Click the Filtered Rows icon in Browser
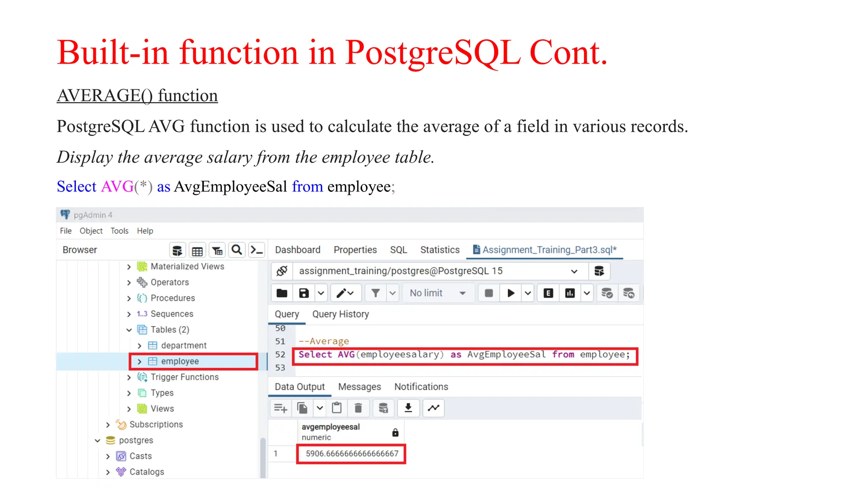Viewport: 868px width, 488px height. pos(217,250)
